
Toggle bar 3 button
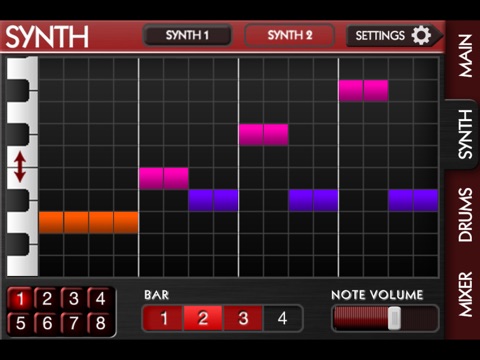pyautogui.click(x=243, y=318)
